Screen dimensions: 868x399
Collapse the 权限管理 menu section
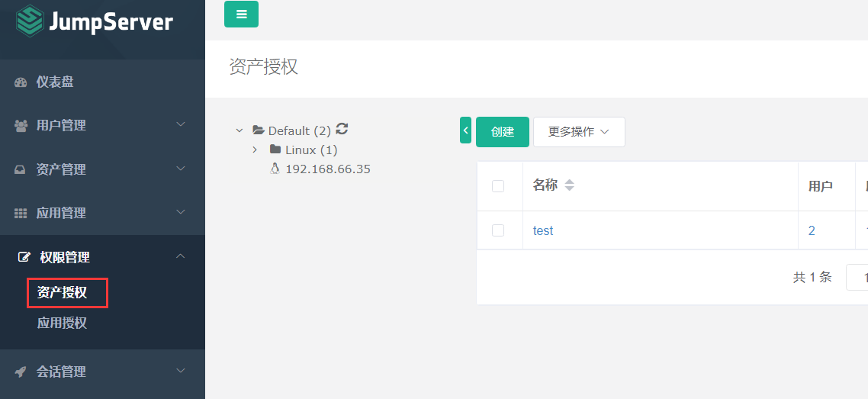click(181, 256)
